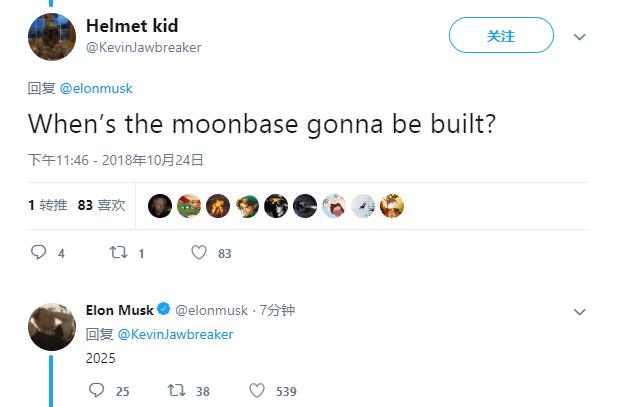View the 1 转推 retweets list

pyautogui.click(x=48, y=205)
